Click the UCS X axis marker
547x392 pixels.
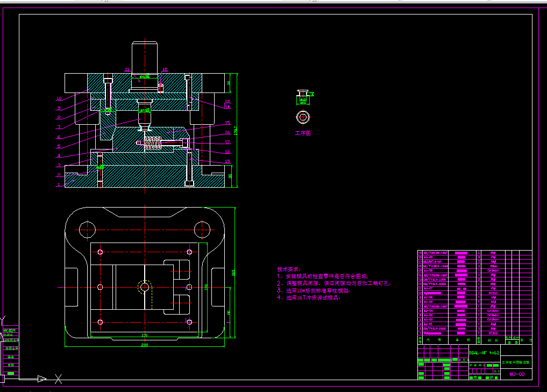coord(58,379)
